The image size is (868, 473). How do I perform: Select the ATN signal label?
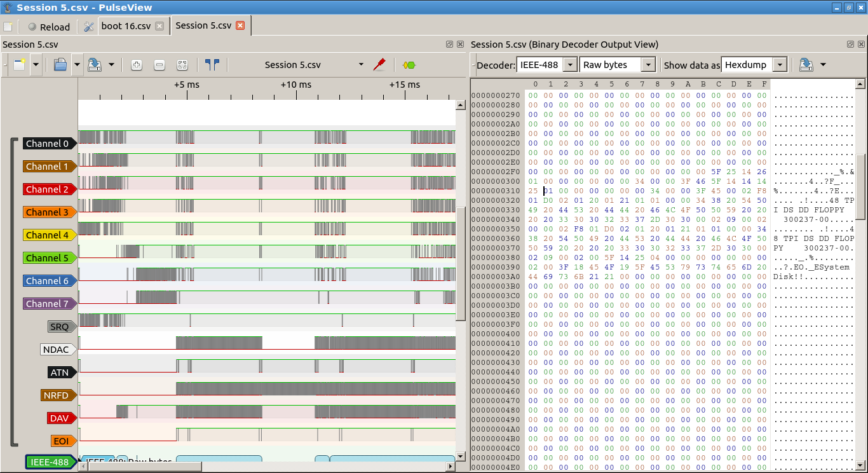point(60,373)
